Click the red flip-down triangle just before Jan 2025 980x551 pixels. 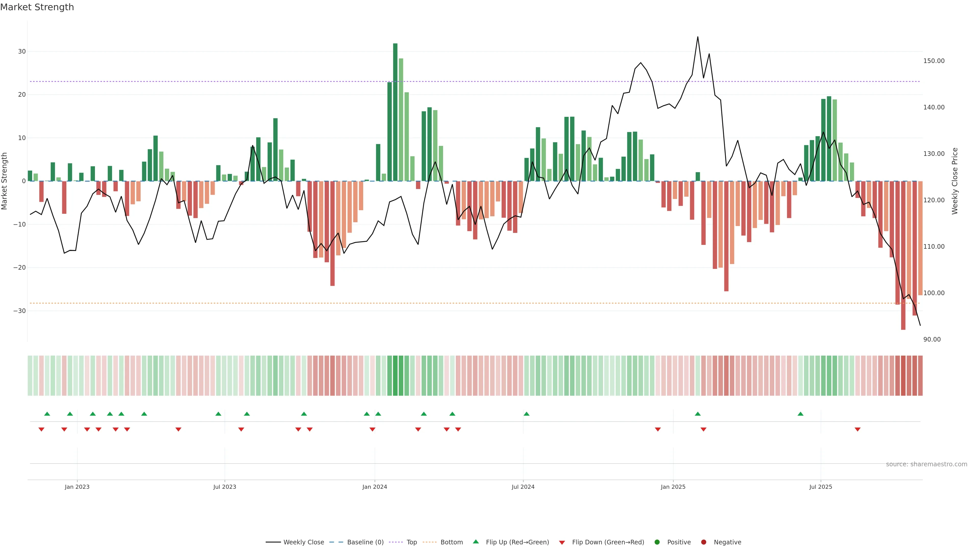[x=658, y=429]
